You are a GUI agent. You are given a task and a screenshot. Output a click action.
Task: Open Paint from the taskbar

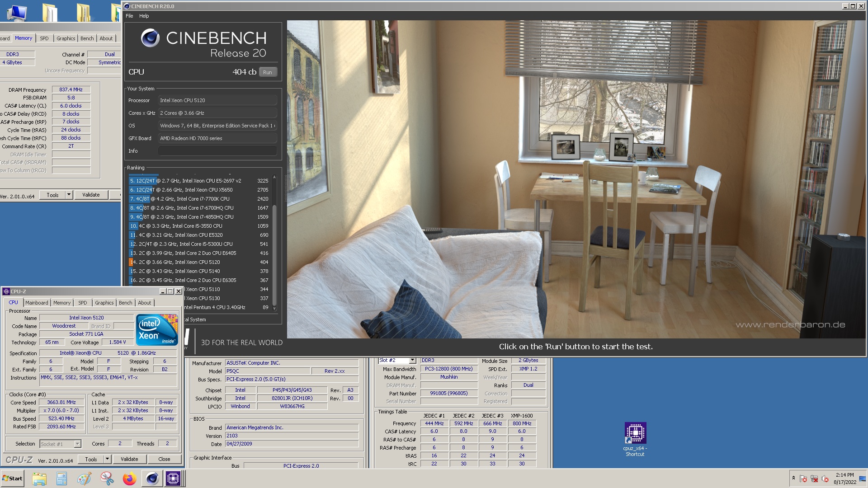(84, 479)
